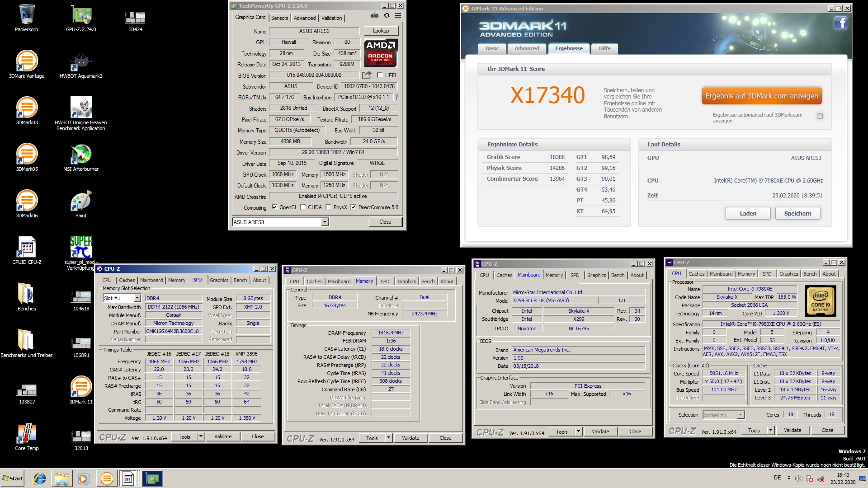
Task: Launch the 3DMark 11 desktop shortcut
Action: pyautogui.click(x=81, y=390)
